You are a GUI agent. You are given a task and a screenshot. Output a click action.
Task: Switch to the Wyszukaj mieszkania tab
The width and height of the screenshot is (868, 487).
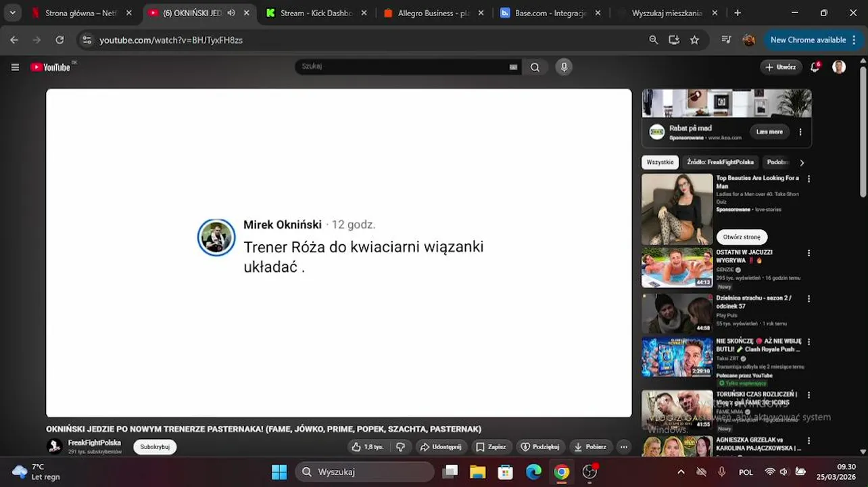(668, 13)
